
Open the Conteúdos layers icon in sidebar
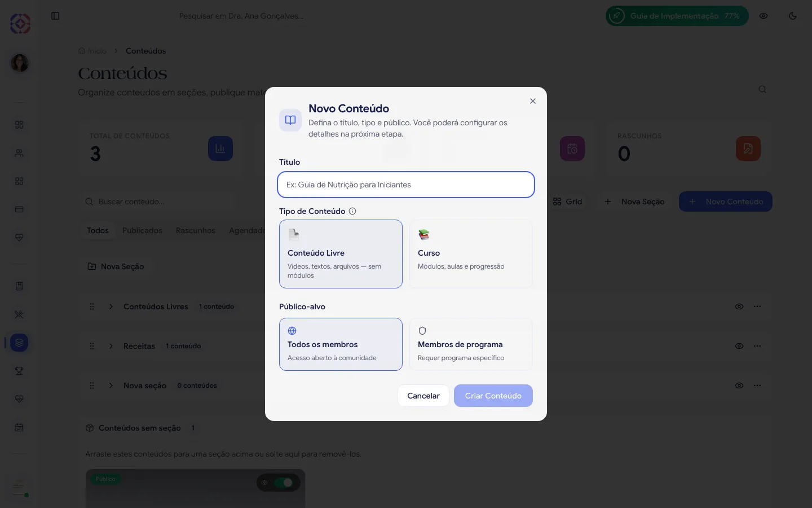19,343
